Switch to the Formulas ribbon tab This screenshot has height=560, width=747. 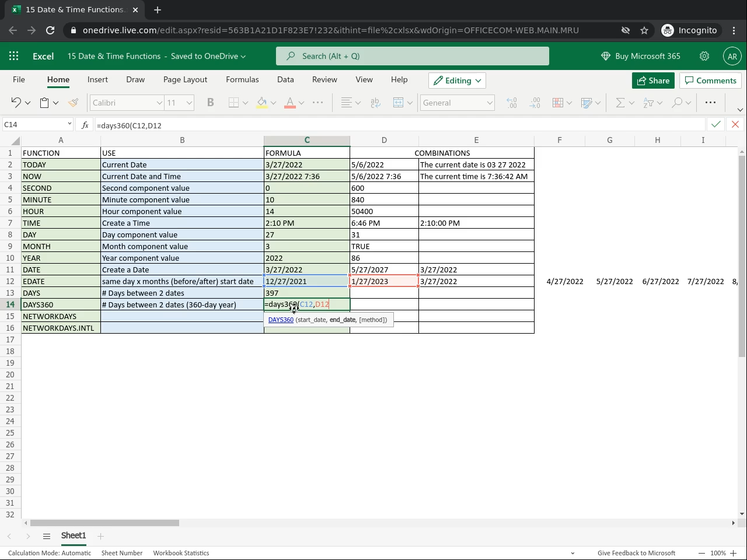point(242,79)
